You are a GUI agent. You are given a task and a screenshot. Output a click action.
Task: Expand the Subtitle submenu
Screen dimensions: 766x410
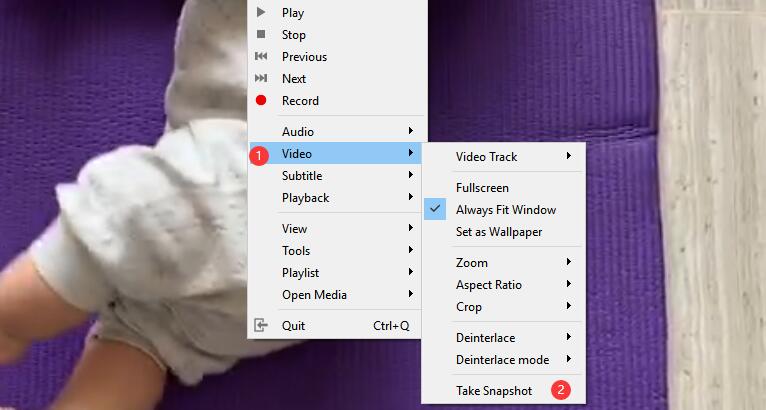pyautogui.click(x=335, y=175)
